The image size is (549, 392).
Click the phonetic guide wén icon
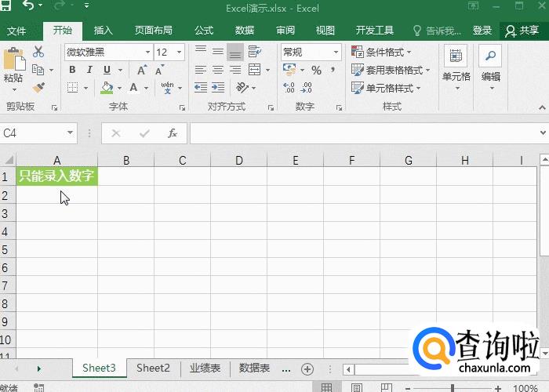pyautogui.click(x=167, y=88)
